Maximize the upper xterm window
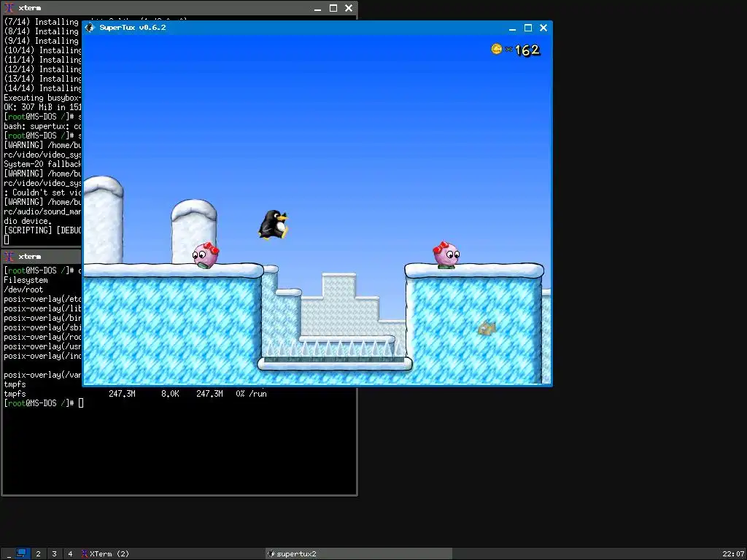The height and width of the screenshot is (560, 747). coord(333,8)
